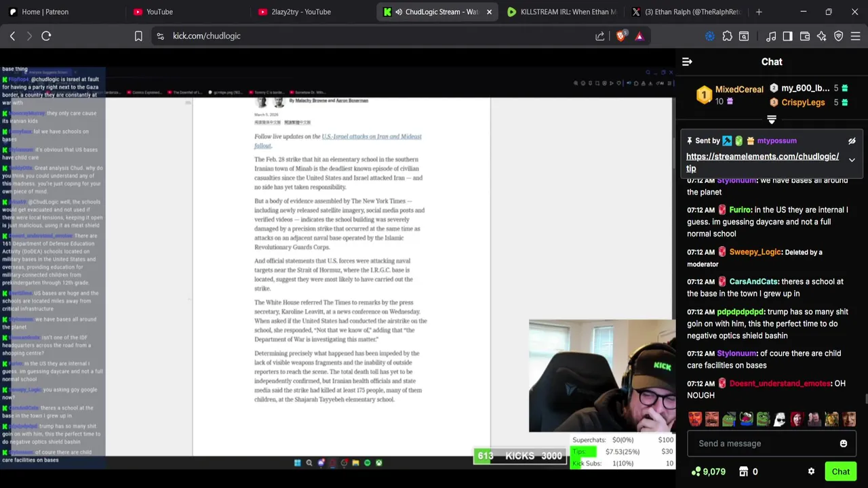
Task: Open Brave Rewards triangle icon
Action: [639, 36]
